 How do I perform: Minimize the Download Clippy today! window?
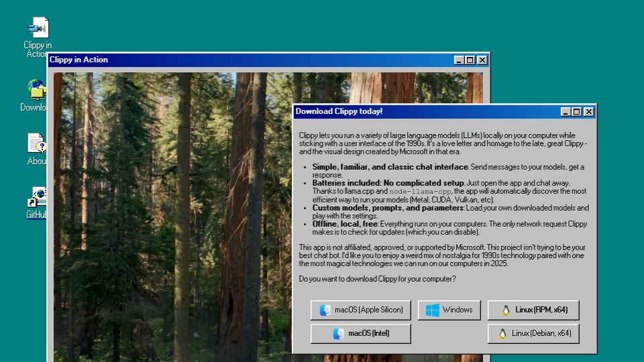tap(565, 112)
